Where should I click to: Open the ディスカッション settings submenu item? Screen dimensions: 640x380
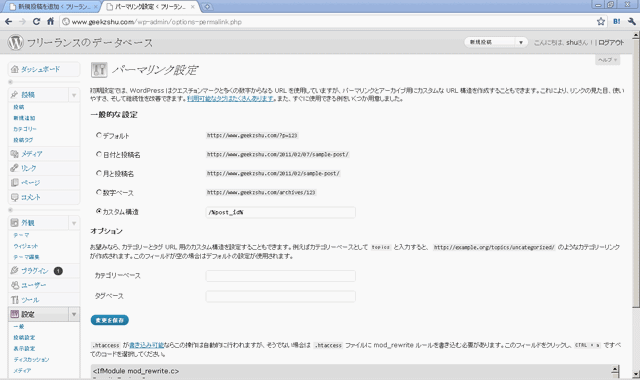31,360
